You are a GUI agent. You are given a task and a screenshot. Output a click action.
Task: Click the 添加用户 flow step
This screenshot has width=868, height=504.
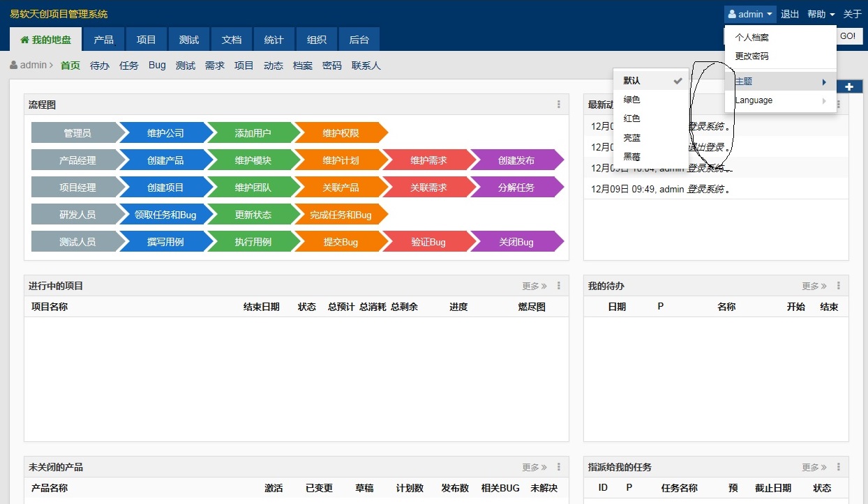tap(253, 132)
